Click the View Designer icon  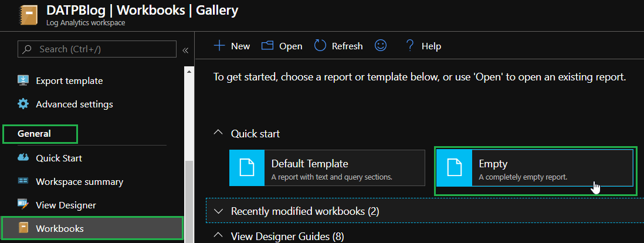[23, 205]
